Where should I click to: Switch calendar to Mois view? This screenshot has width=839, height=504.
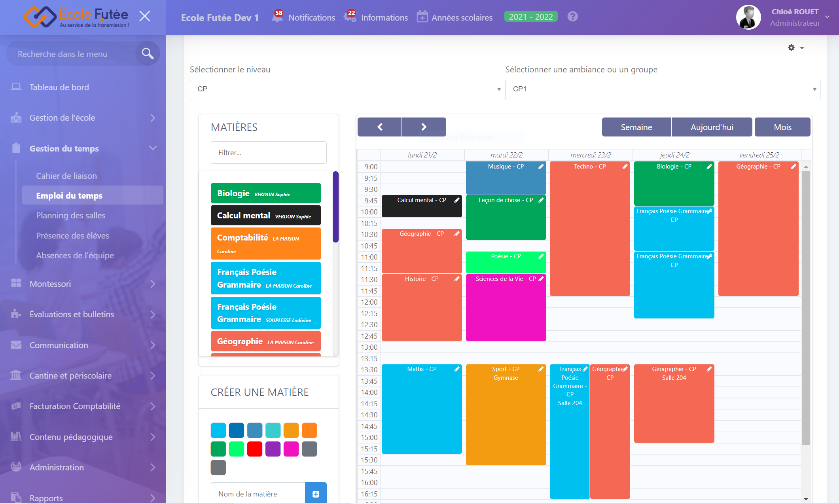point(782,127)
